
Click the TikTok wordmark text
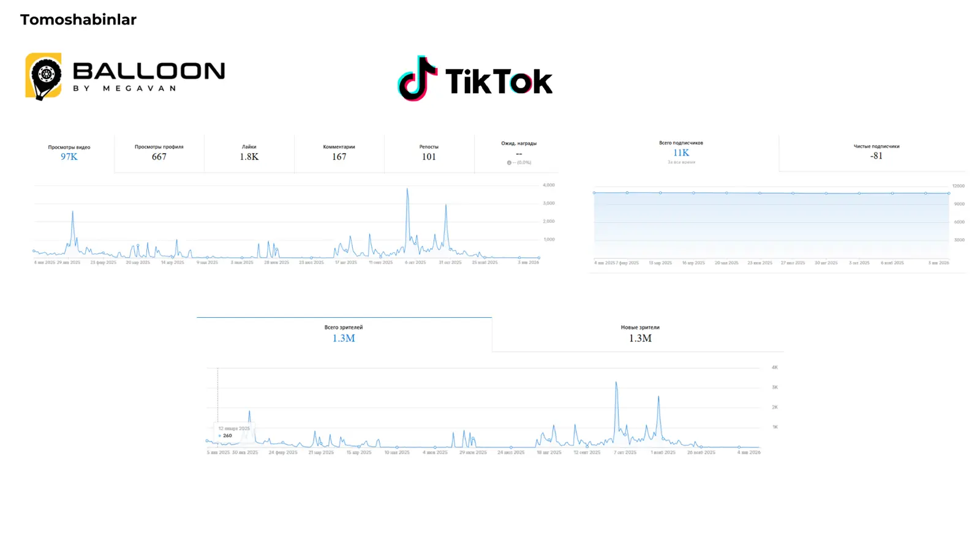pyautogui.click(x=499, y=81)
